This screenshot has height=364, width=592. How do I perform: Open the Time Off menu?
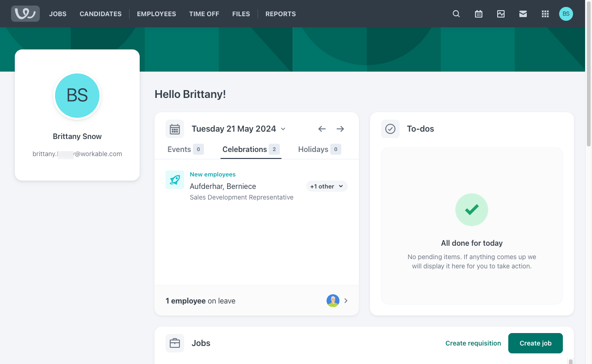click(x=204, y=14)
